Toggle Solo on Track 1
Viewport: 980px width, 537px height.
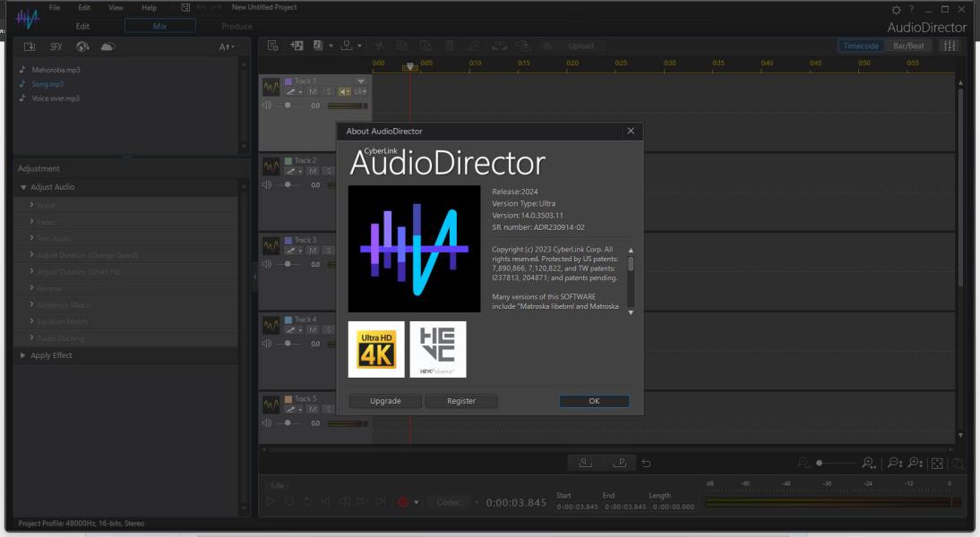coord(329,92)
